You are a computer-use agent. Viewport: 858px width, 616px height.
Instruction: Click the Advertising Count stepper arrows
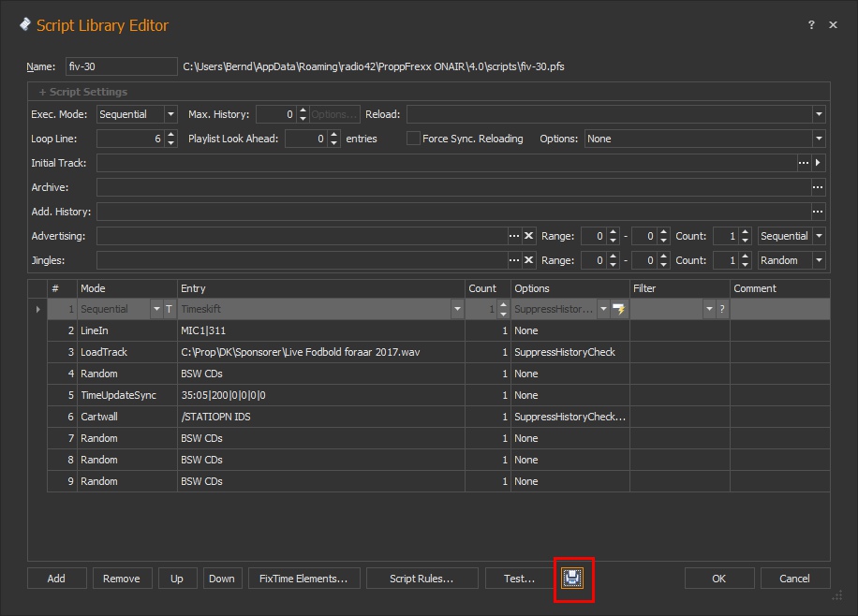click(x=746, y=236)
